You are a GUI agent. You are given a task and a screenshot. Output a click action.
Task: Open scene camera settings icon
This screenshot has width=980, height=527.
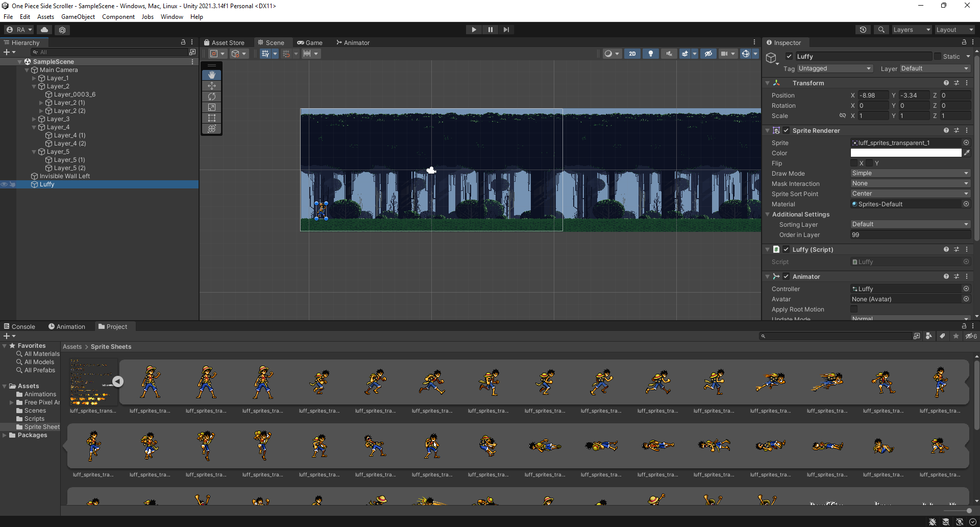tap(724, 54)
